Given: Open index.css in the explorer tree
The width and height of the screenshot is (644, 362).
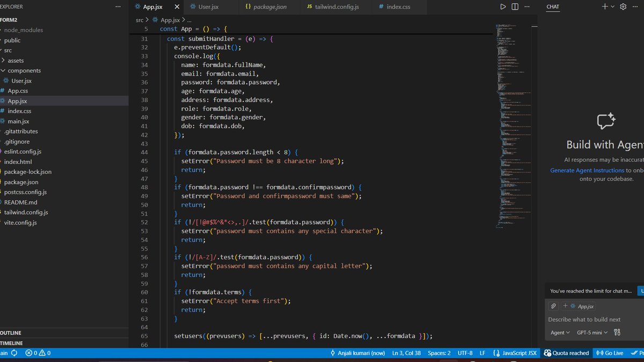Looking at the screenshot, I should click(x=19, y=111).
